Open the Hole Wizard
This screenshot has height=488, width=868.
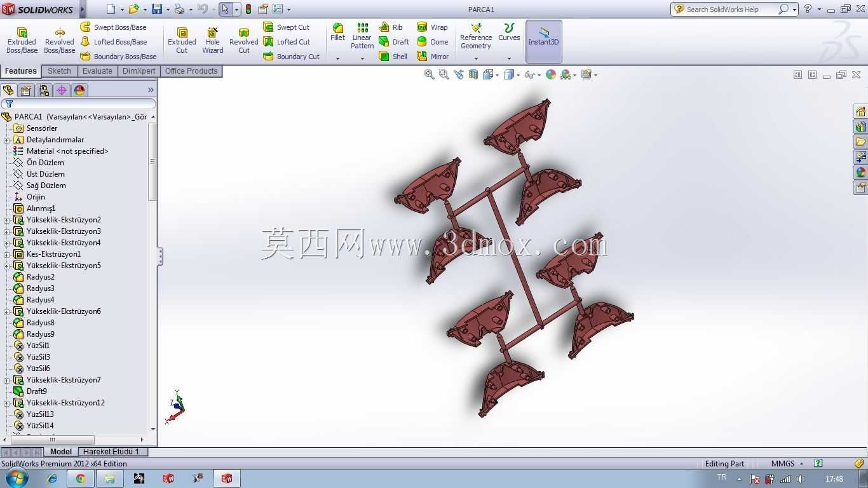(213, 41)
